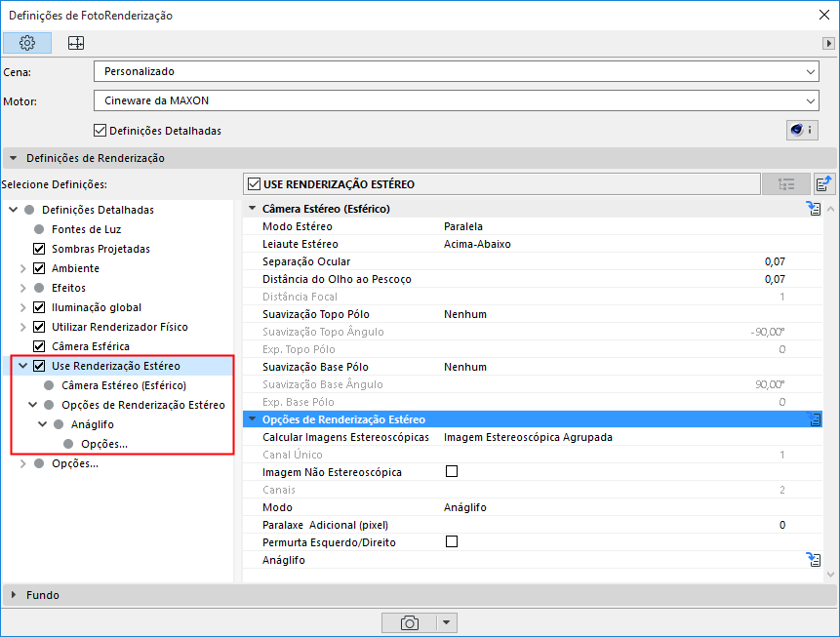
Task: Toggle Use Renderização Estéreo tree checkbox
Action: pos(39,366)
